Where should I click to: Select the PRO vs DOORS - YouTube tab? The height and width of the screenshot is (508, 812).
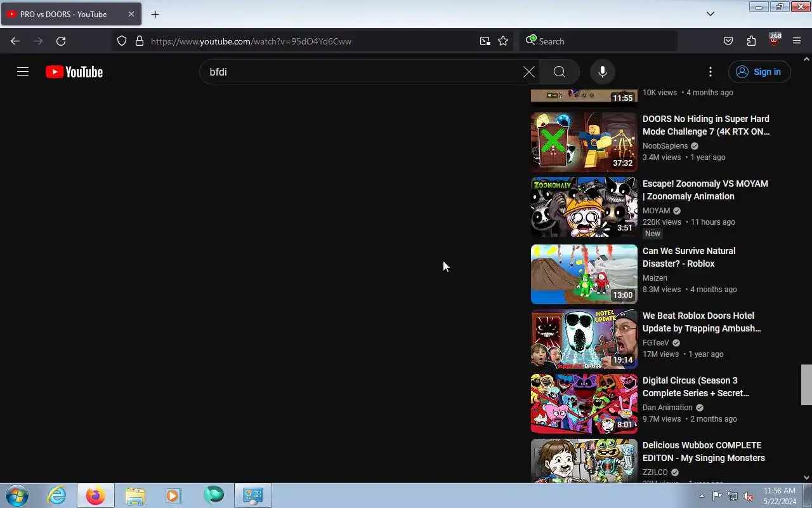coord(71,14)
